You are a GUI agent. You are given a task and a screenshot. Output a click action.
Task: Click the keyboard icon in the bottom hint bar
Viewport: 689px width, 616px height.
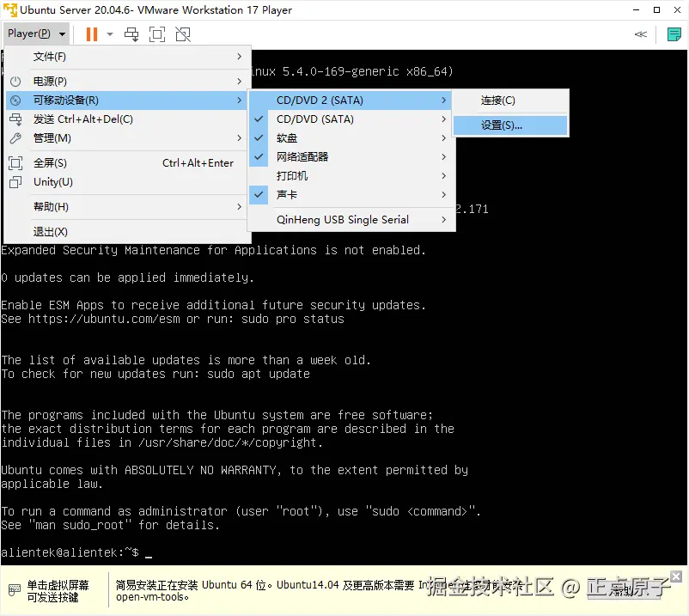pos(15,589)
